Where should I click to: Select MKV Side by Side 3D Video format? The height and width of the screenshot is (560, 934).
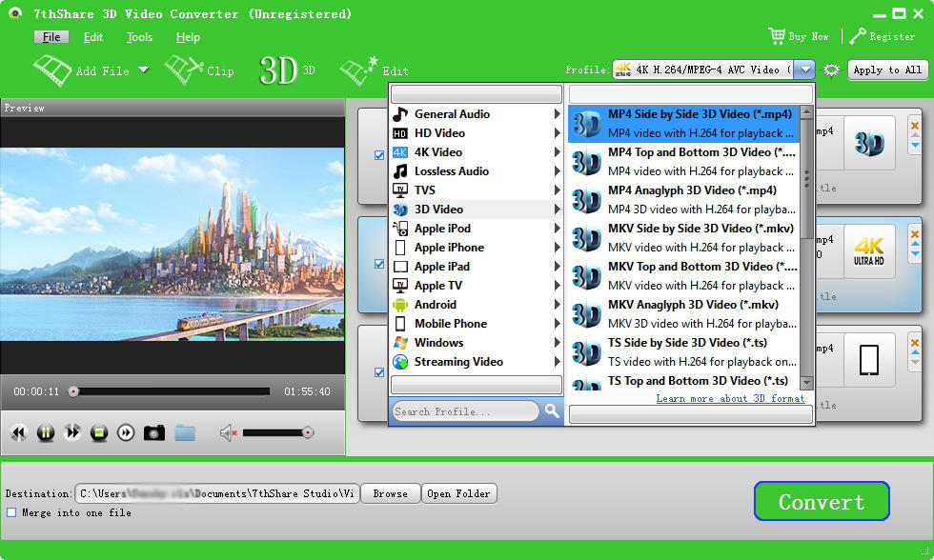click(x=684, y=237)
